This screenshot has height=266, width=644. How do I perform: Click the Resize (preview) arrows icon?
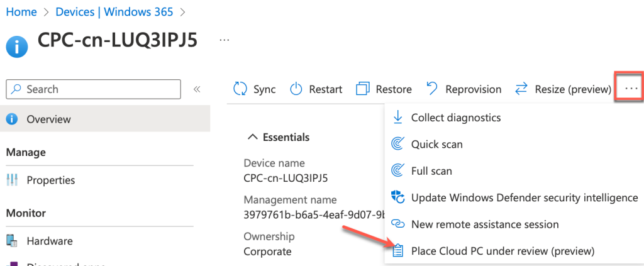(521, 89)
